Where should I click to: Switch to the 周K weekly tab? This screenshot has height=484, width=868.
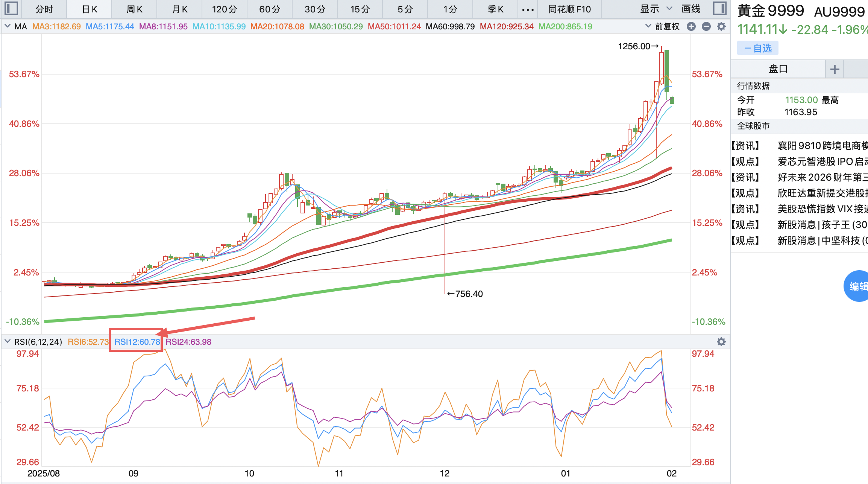(134, 9)
